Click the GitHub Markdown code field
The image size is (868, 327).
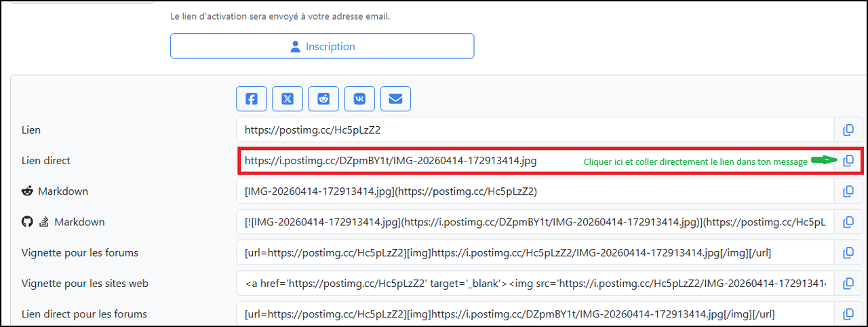[x=535, y=222]
